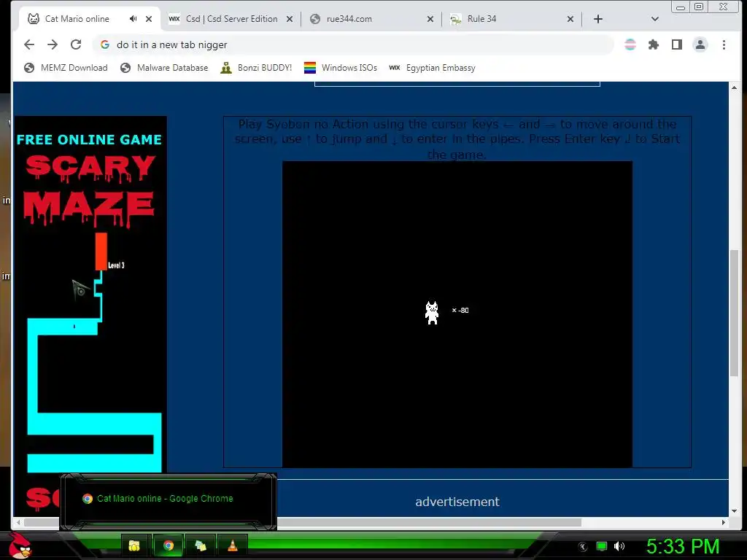Open the system tray volume icon

click(x=619, y=546)
